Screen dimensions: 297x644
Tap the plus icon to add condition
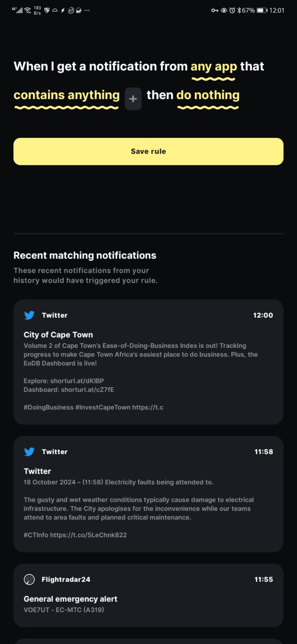tap(133, 99)
